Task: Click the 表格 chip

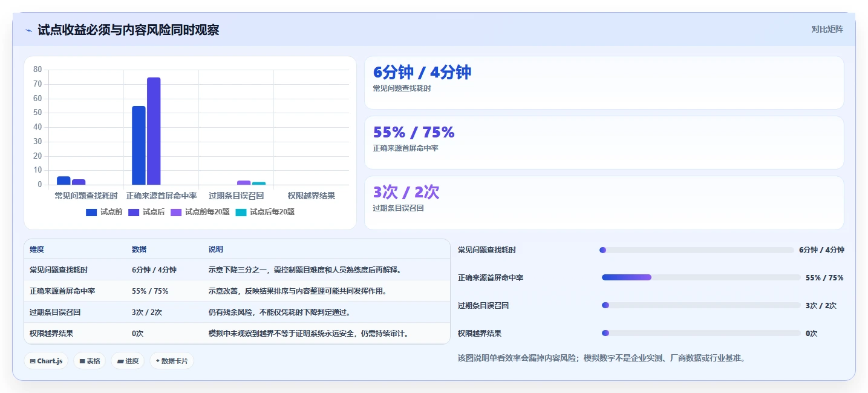Action: (x=90, y=361)
